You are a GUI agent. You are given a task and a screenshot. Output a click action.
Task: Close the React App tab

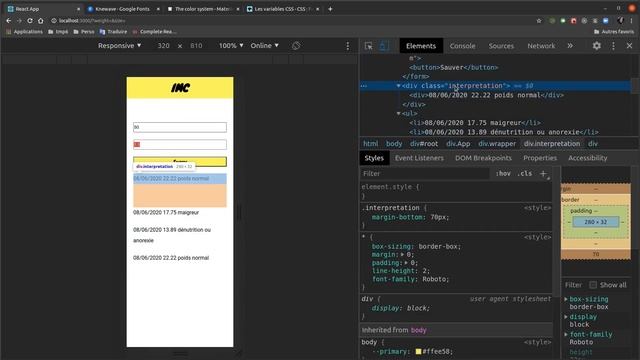[x=78, y=9]
